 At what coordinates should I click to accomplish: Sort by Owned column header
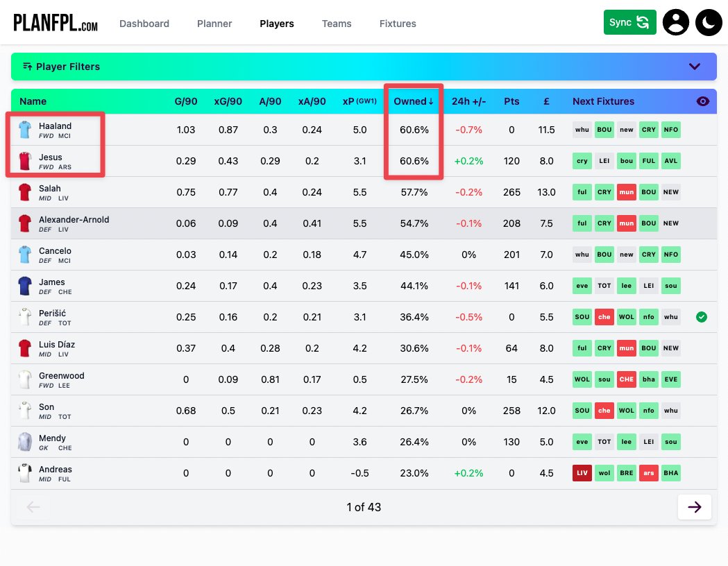(413, 101)
